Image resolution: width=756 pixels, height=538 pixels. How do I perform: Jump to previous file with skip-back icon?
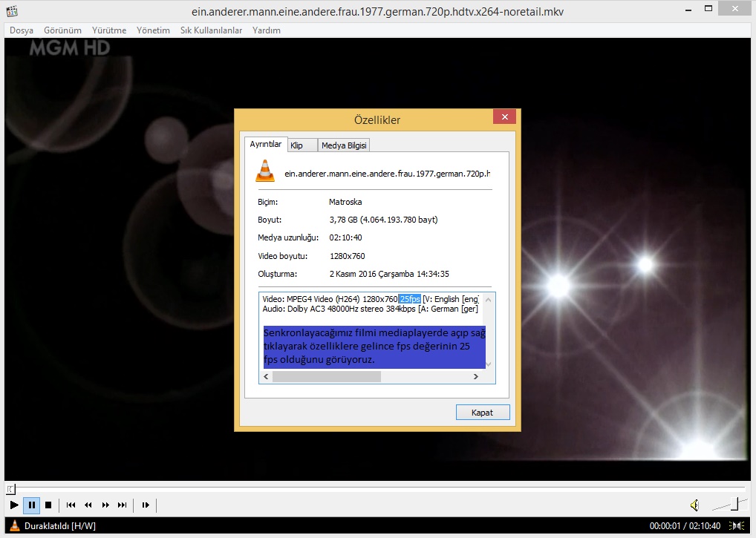(x=71, y=505)
